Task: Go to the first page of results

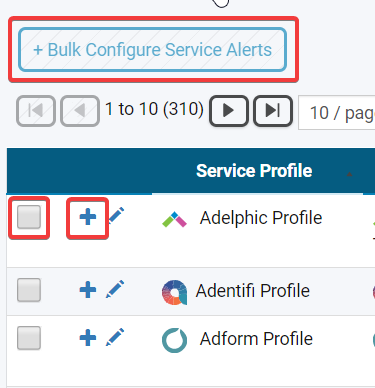Action: tap(36, 111)
